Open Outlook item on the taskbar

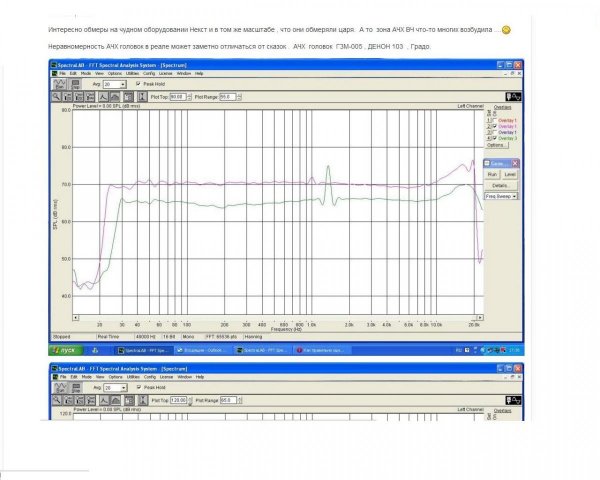pyautogui.click(x=203, y=350)
